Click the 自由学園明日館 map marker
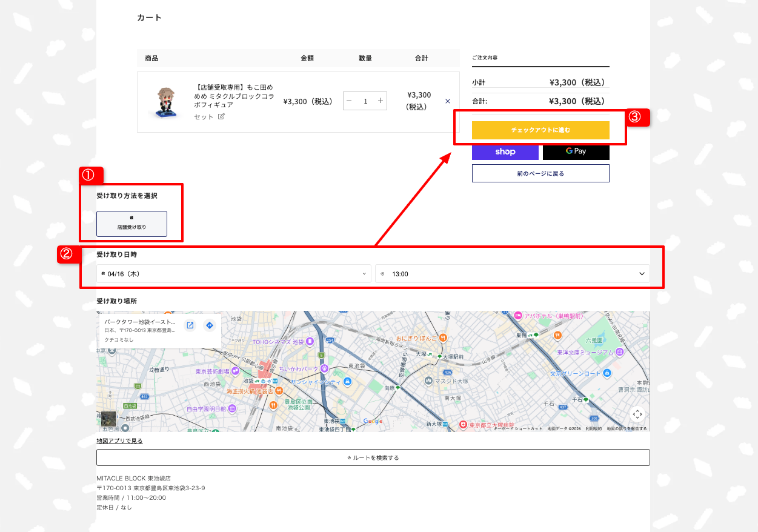Viewport: 758px width, 532px height. click(232, 408)
